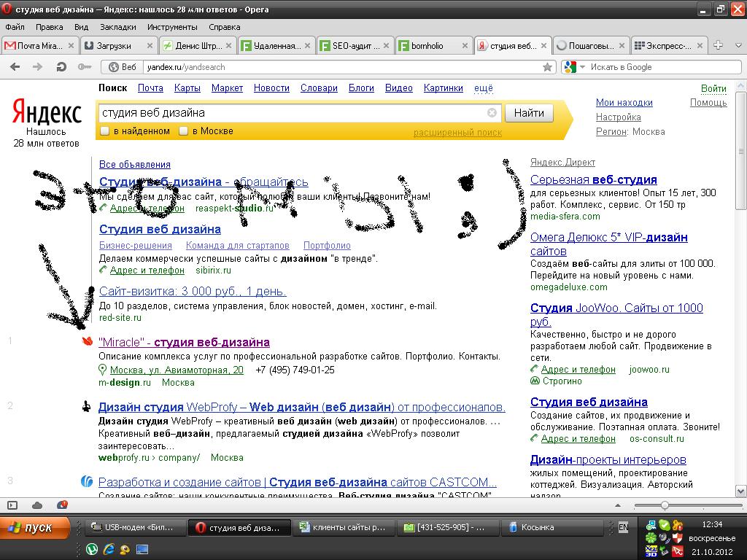This screenshot has width=747, height=560.
Task: Open the Настройка link
Action: tap(618, 117)
